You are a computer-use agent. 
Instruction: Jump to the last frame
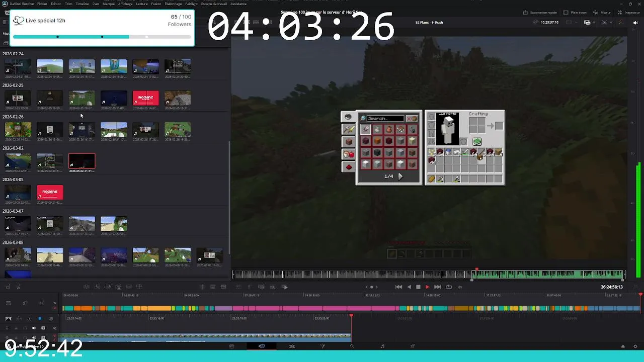tap(438, 287)
